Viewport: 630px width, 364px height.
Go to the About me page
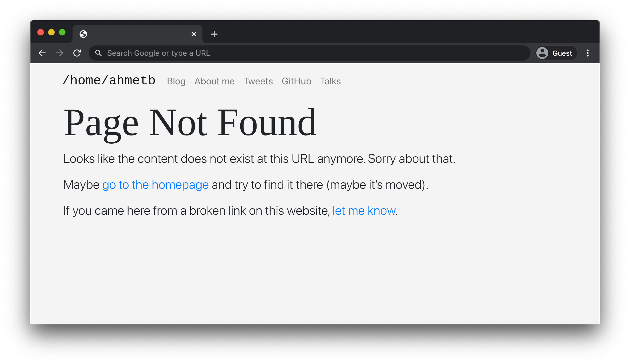[x=214, y=81]
